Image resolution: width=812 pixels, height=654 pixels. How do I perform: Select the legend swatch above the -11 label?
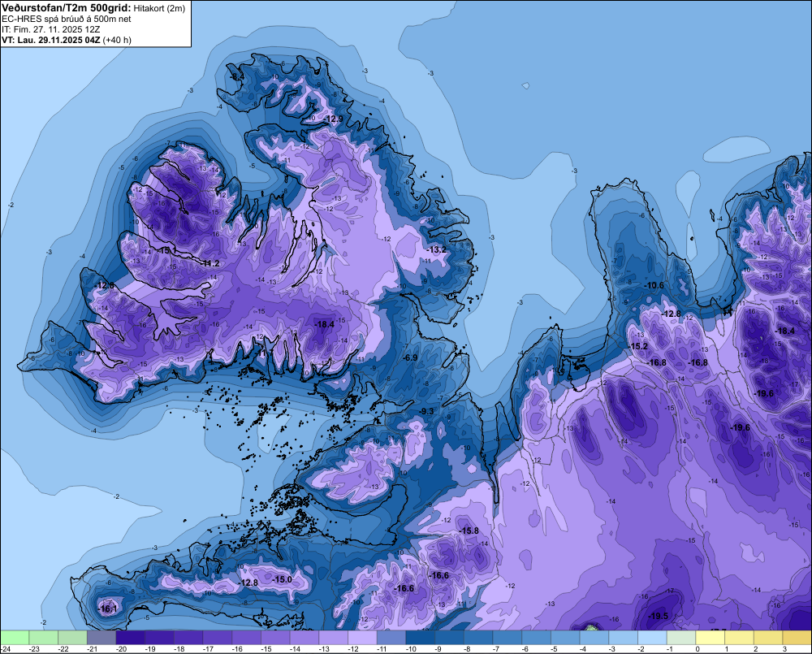pyautogui.click(x=391, y=637)
